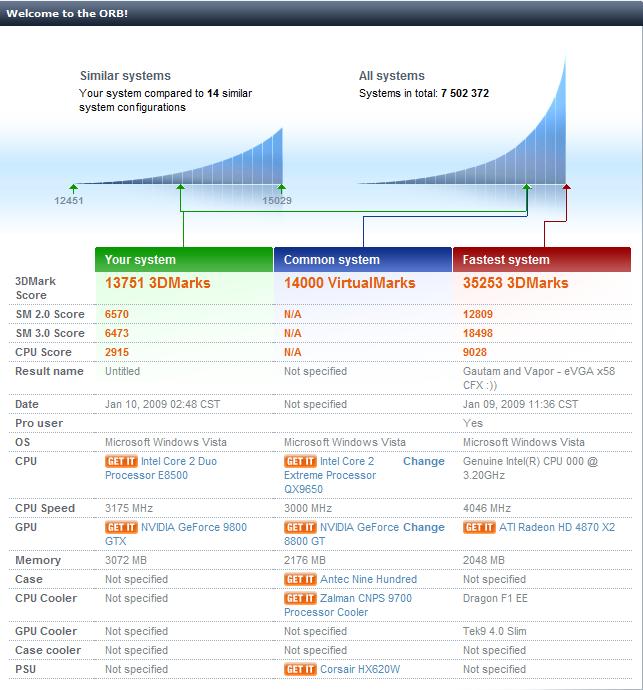Click the 2048 MB memory value
The width and height of the screenshot is (643, 690).
484,560
